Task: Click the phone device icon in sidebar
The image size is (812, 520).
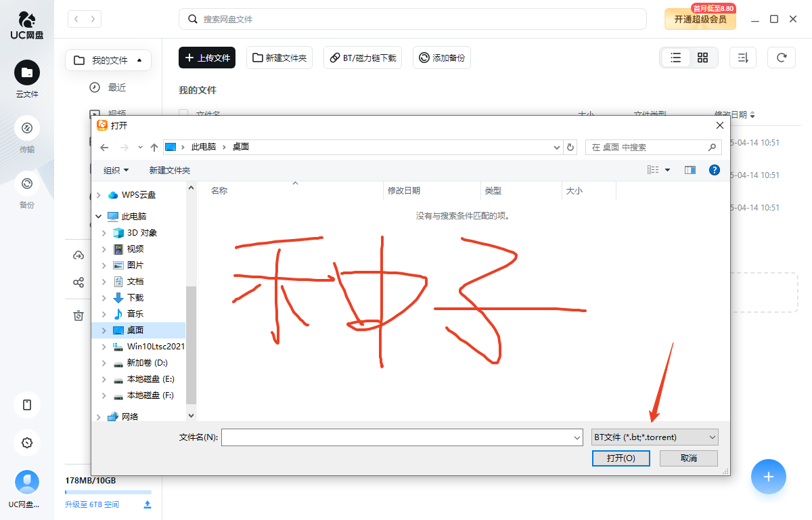Action: [27, 405]
